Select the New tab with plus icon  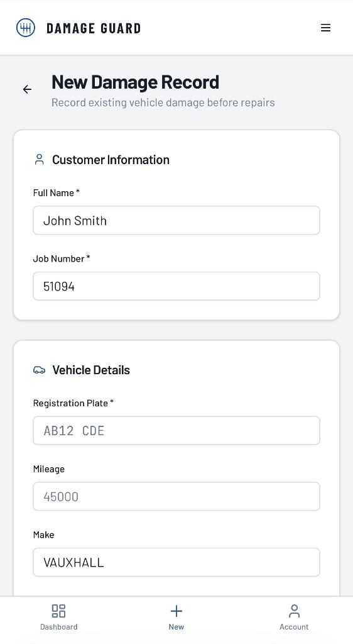(176, 618)
